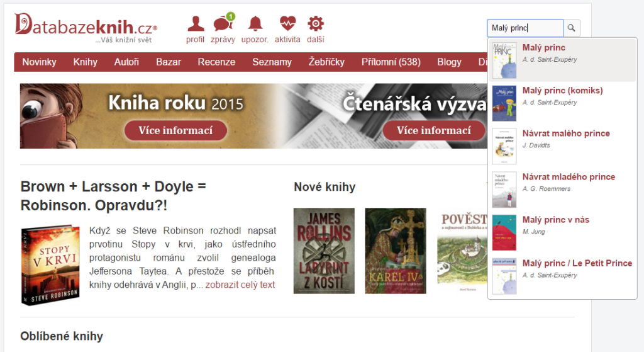
Task: Select suggestion Malý princ / Le Petit Prince
Action: (x=562, y=275)
